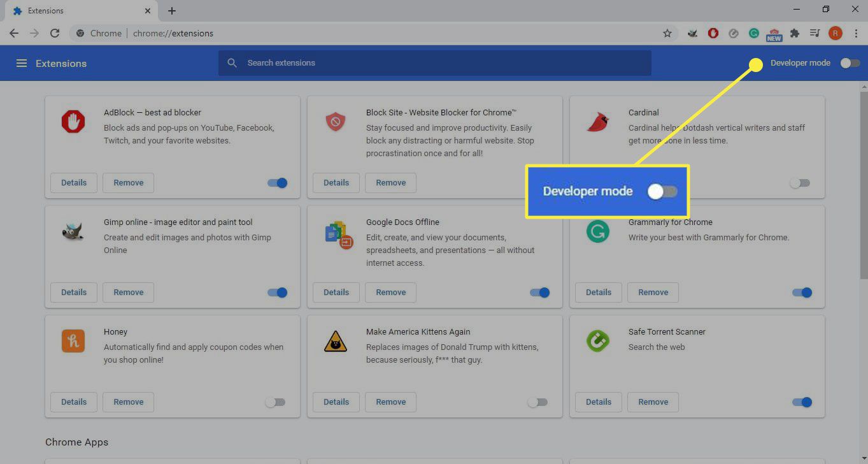Viewport: 868px width, 464px height.
Task: Click the toolbar extension icon badged NEW
Action: (774, 34)
